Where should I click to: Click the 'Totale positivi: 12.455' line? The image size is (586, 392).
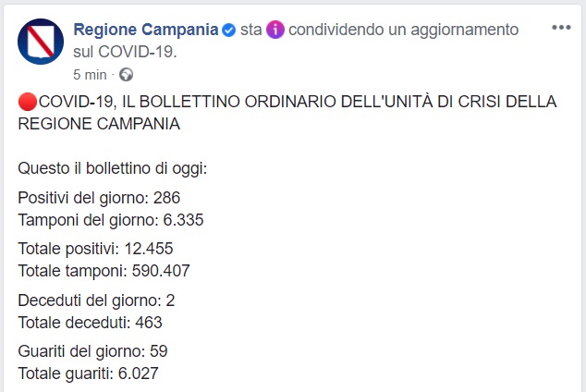coord(95,249)
